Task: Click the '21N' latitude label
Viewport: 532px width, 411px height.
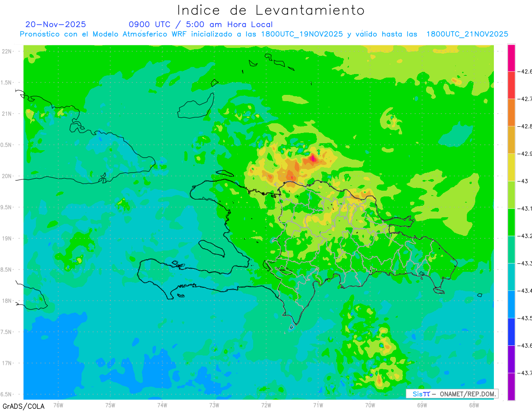Action: [6, 114]
